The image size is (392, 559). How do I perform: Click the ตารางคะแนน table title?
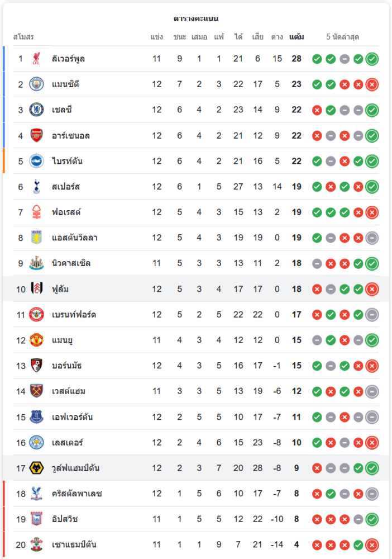196,18
